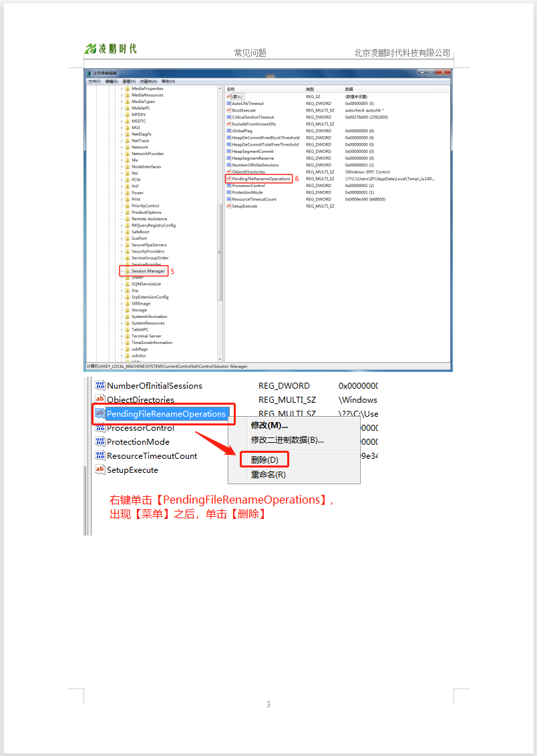The width and height of the screenshot is (537, 756).
Task: Click the usbstor folder icon
Action: coord(128,356)
